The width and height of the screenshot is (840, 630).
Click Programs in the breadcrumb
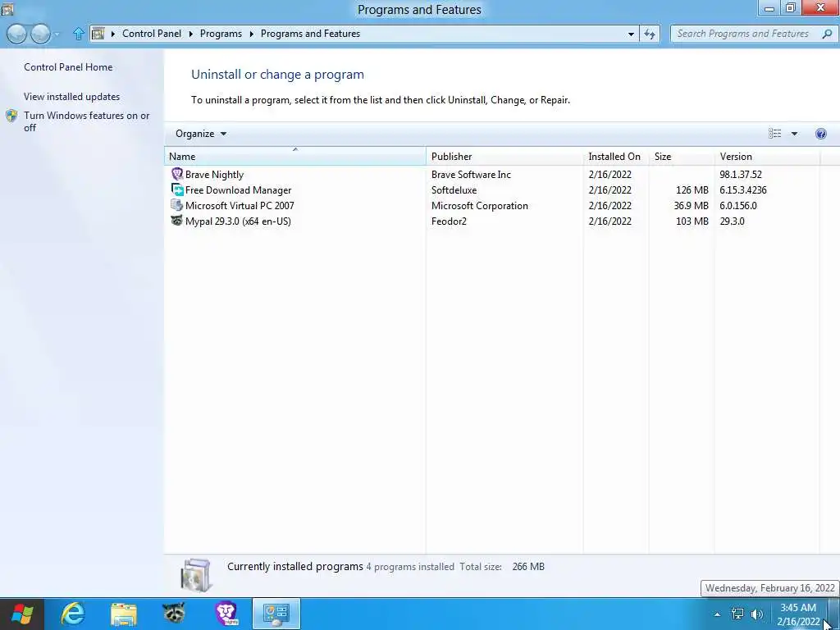pos(221,33)
